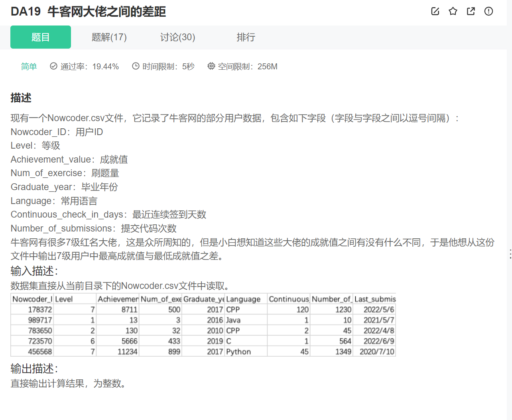Viewport: 512px width, 420px height.
Task: Click the report issue exclamation icon
Action: click(x=488, y=11)
